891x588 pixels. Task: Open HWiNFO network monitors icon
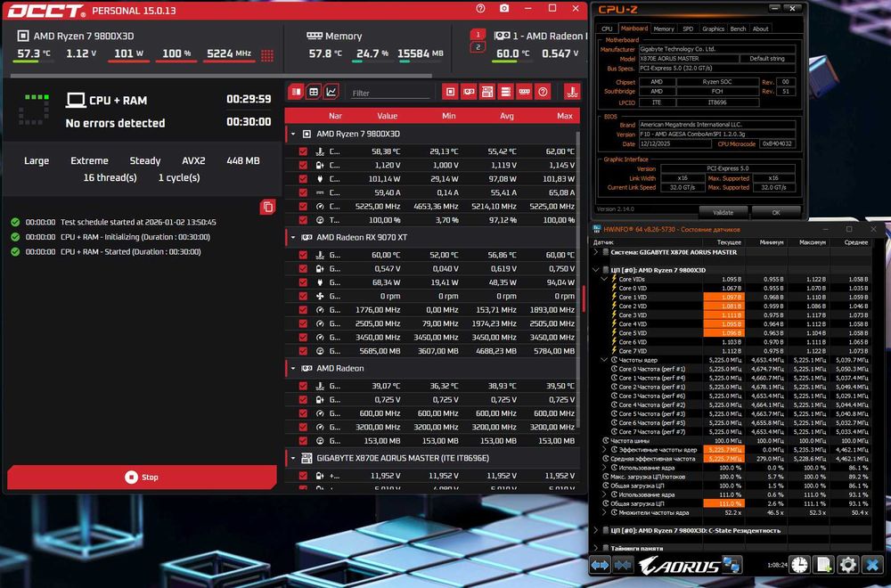click(732, 565)
